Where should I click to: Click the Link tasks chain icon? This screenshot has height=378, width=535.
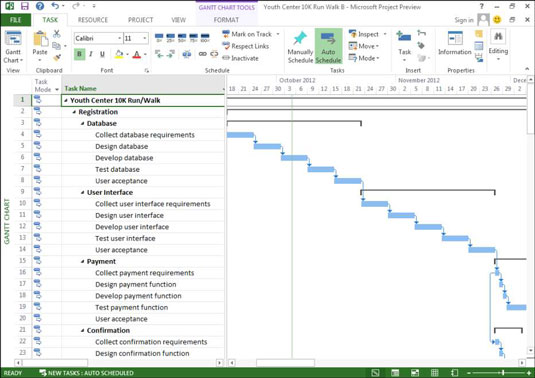pos(203,54)
